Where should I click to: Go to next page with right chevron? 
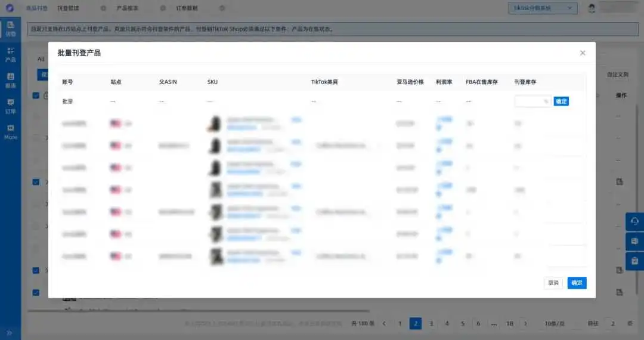(525, 323)
